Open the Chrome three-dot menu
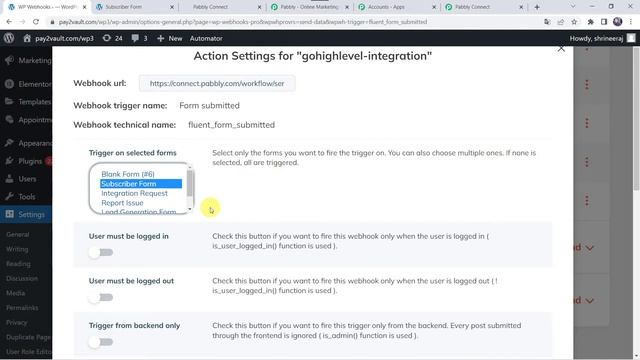The image size is (640, 360). [x=631, y=22]
